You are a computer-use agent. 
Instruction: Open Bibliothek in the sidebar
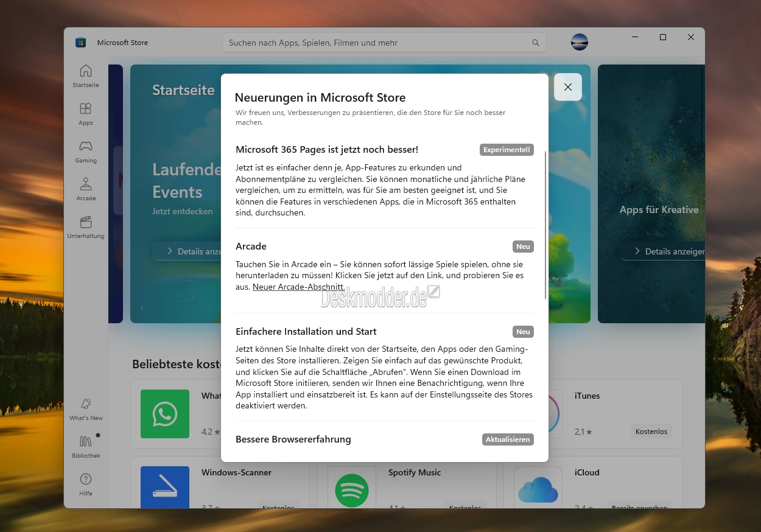coord(86,447)
